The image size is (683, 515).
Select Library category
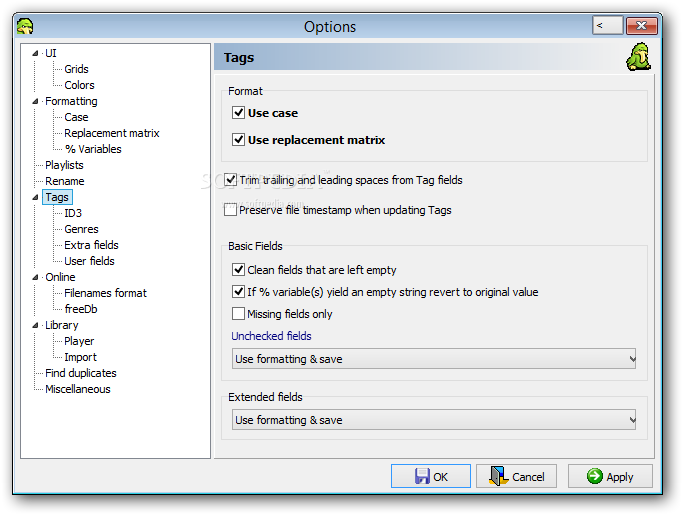point(61,325)
